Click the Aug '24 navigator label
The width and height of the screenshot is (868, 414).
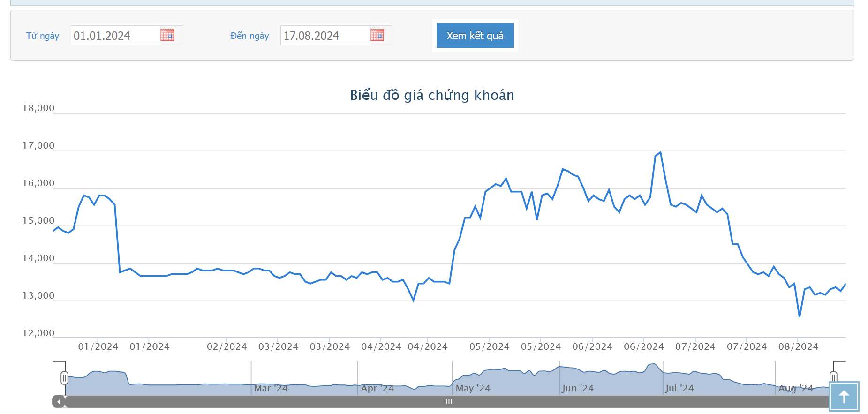[796, 388]
